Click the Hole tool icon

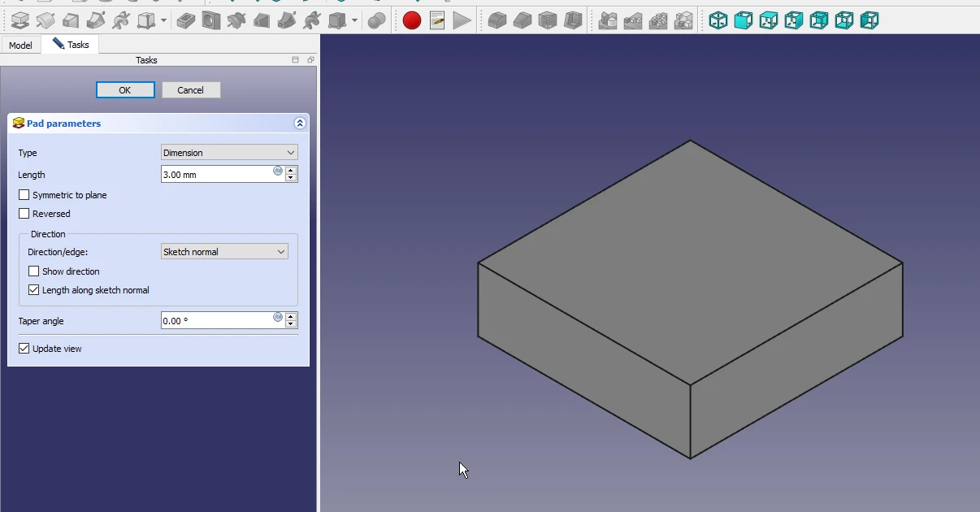211,20
